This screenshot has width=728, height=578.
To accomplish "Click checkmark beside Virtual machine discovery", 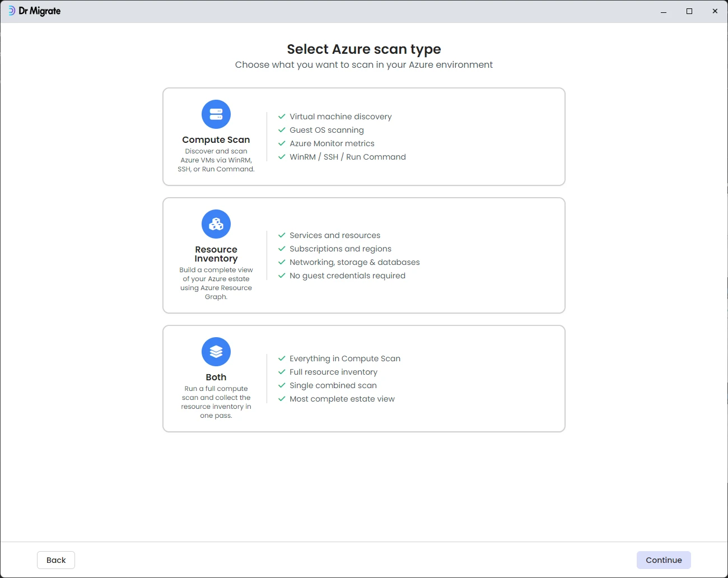I will (282, 116).
